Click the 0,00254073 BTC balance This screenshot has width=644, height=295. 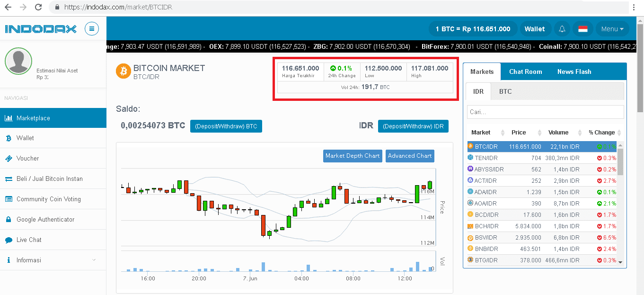(153, 126)
